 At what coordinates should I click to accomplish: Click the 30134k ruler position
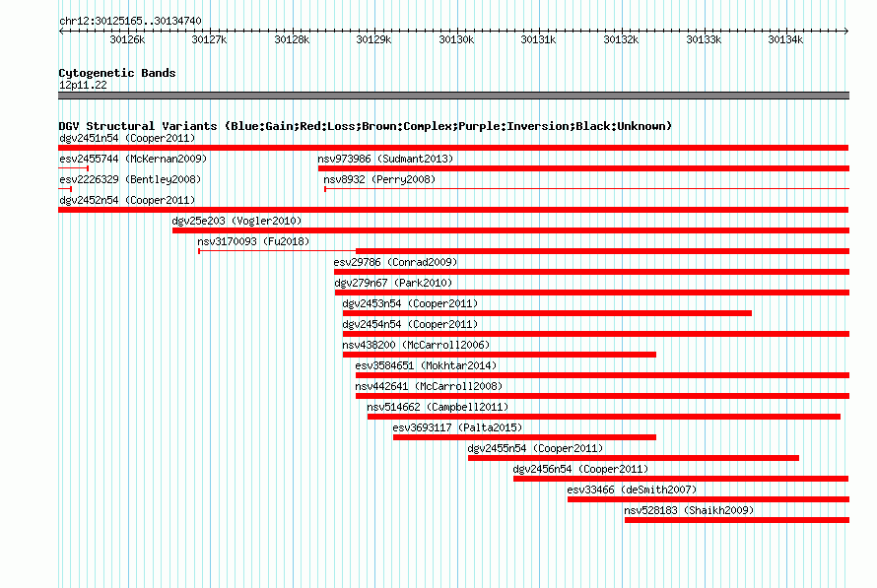pos(785,39)
